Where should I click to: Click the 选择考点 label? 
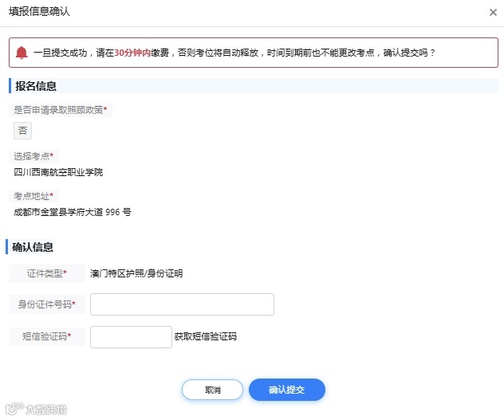[x=33, y=156]
